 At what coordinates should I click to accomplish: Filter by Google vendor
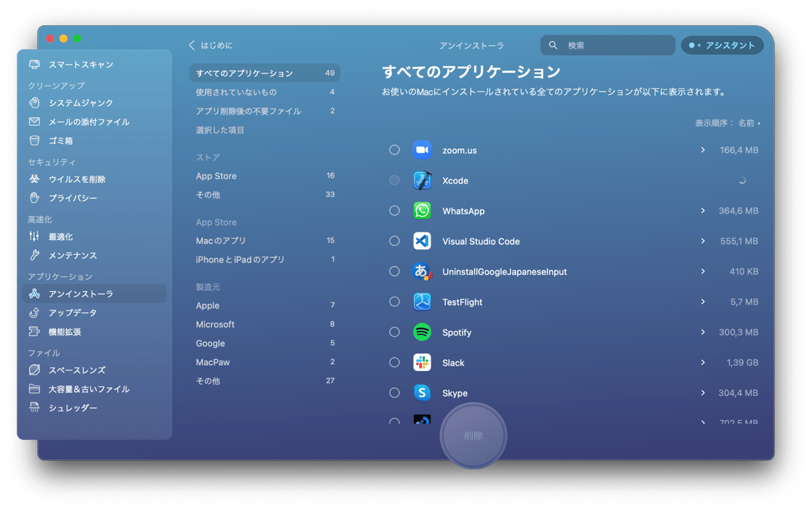264,343
